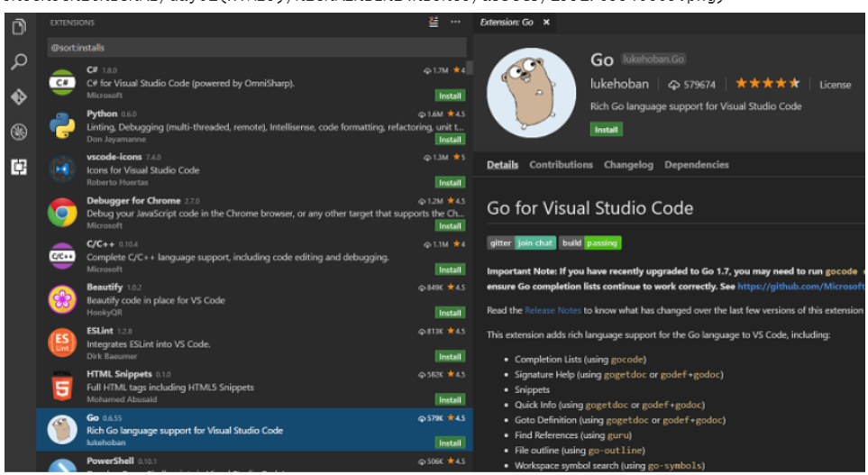The width and height of the screenshot is (868, 475).
Task: Click the extensions list scrollbar
Action: click(x=470, y=67)
